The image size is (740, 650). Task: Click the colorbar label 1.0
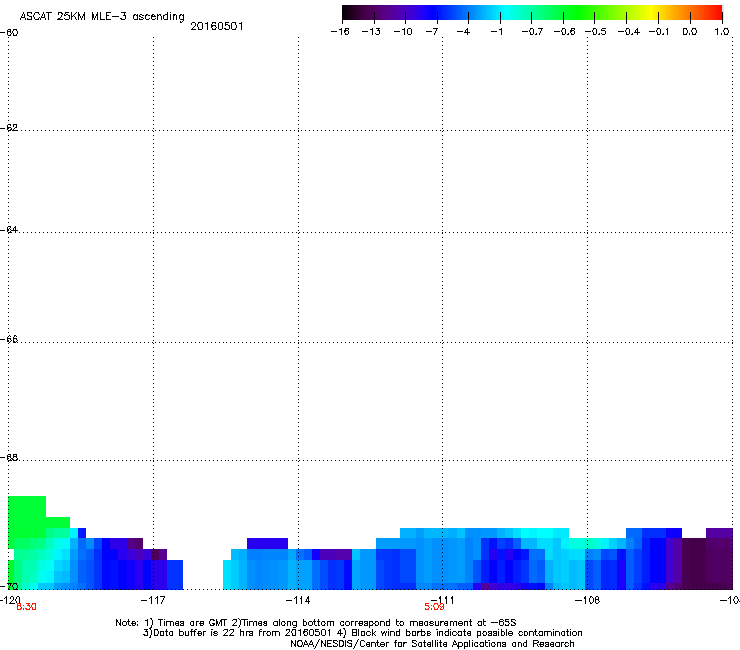pyautogui.click(x=722, y=32)
